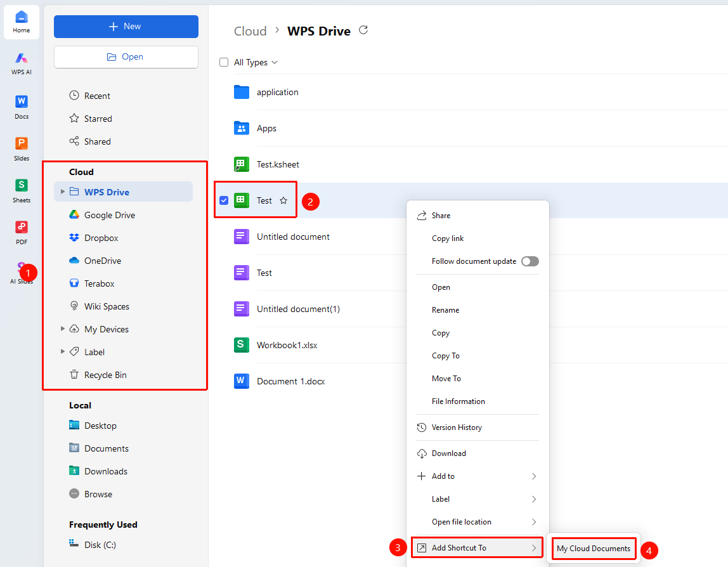This screenshot has height=567, width=728.
Task: Click the Workbook1.xlsx file icon
Action: tap(242, 345)
